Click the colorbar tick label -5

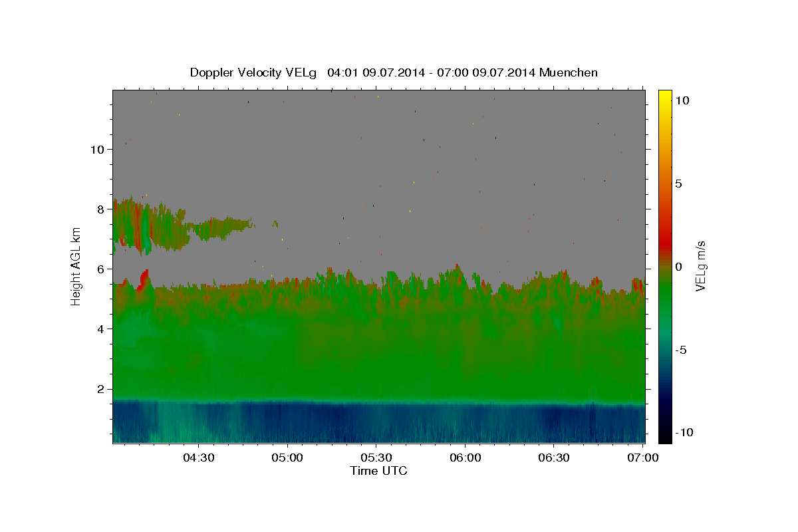(x=681, y=350)
